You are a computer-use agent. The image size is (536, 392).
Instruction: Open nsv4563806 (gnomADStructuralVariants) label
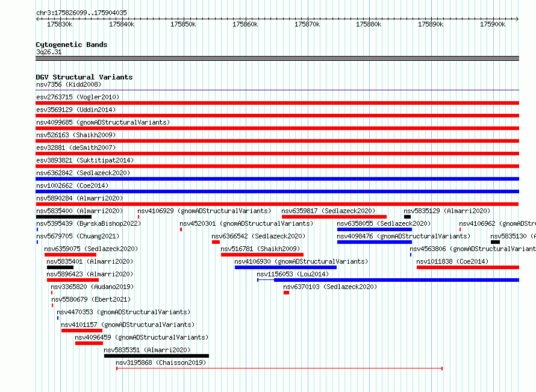(473, 249)
